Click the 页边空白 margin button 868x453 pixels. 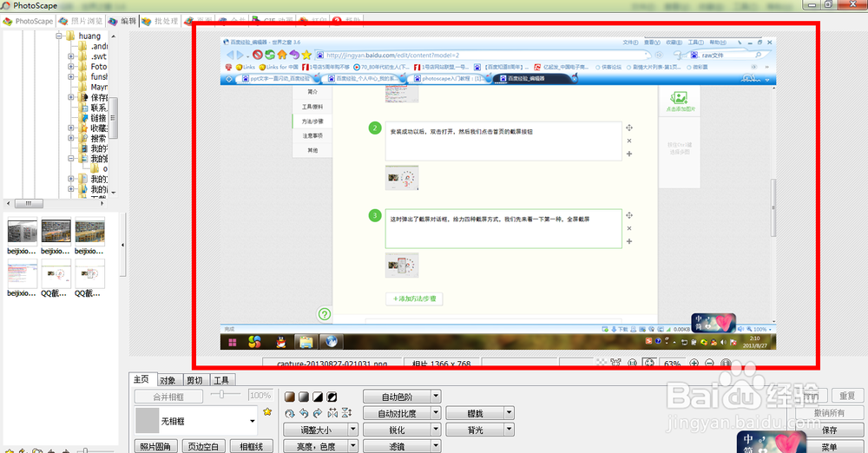[x=203, y=446]
